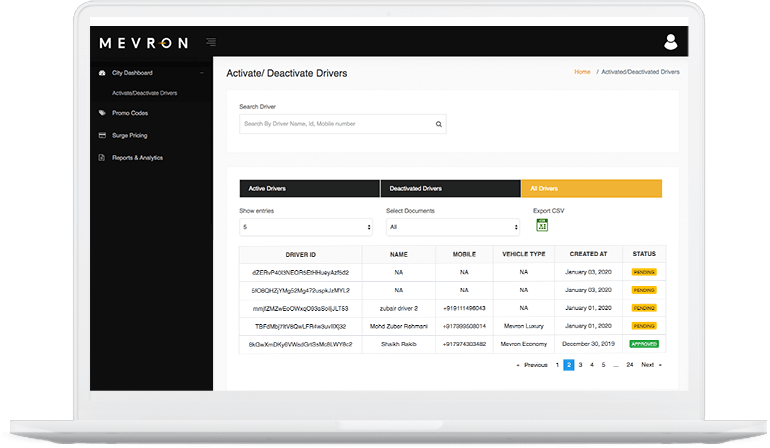Select name cell Shaikh Rakib
This screenshot has height=448, width=770.
tap(399, 344)
